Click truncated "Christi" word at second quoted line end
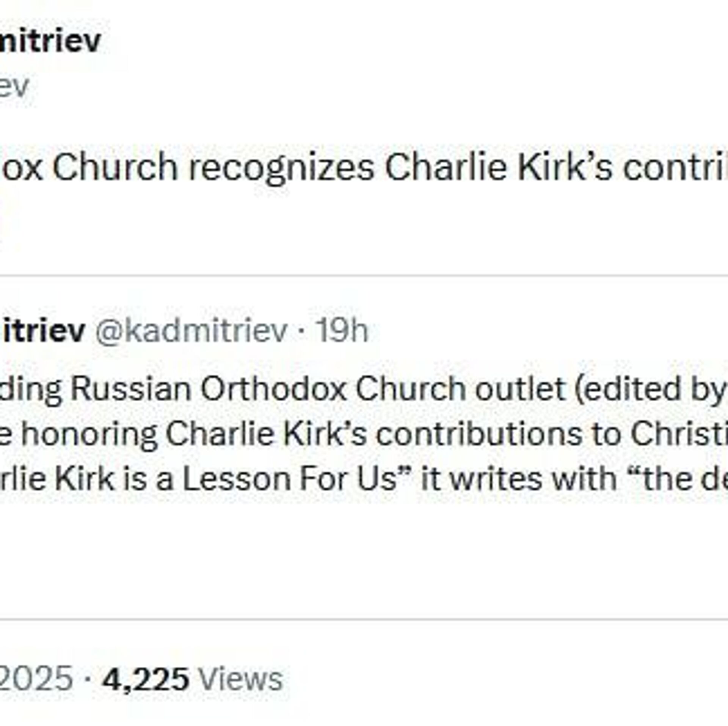 [679, 434]
